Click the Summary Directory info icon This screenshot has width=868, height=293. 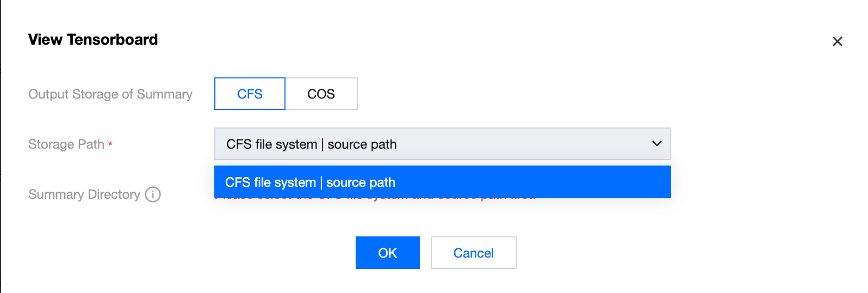(153, 195)
